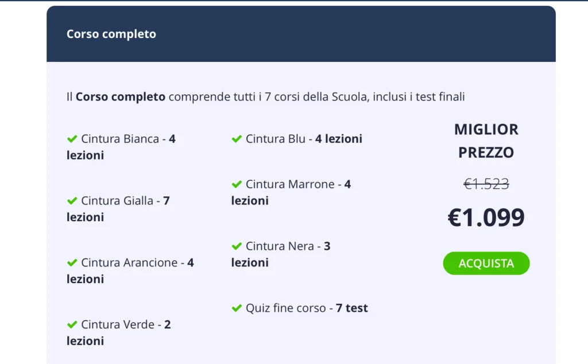Click the green checkmark beside Cintura Nera
Image resolution: width=588 pixels, height=364 pixels.
point(236,246)
